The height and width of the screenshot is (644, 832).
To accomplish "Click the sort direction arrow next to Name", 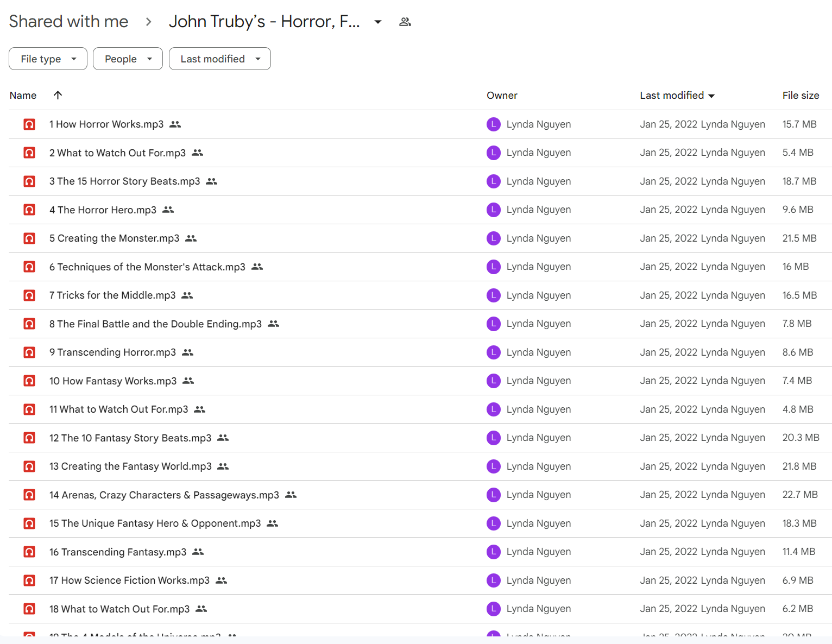I will pos(58,95).
